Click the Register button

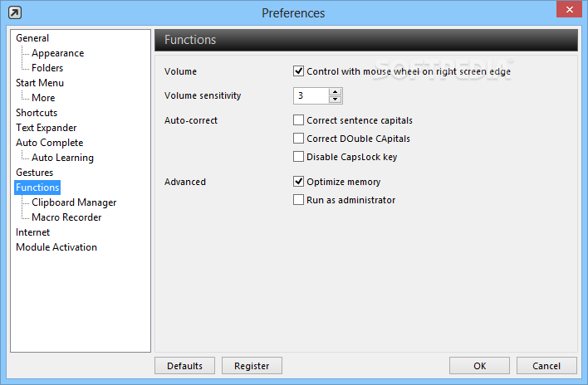[x=252, y=366]
